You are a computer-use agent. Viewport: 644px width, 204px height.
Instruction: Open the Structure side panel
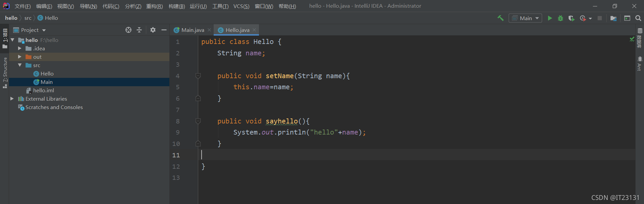pos(5,72)
